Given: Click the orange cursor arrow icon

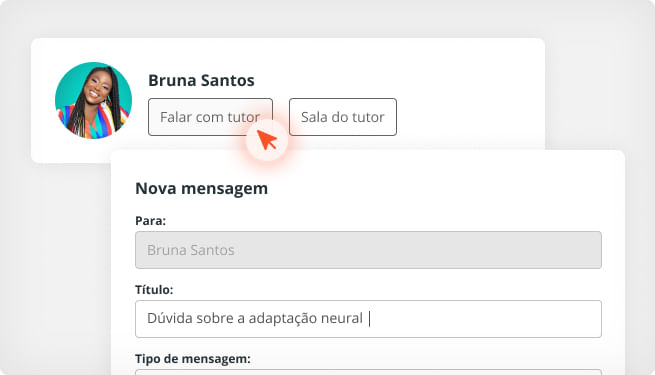Looking at the screenshot, I should click(x=267, y=139).
